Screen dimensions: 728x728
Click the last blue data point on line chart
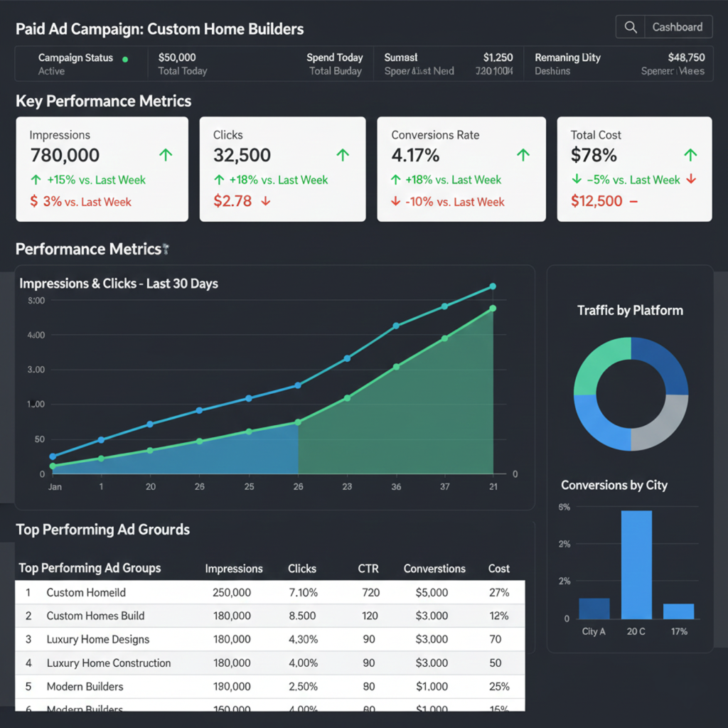tap(493, 287)
